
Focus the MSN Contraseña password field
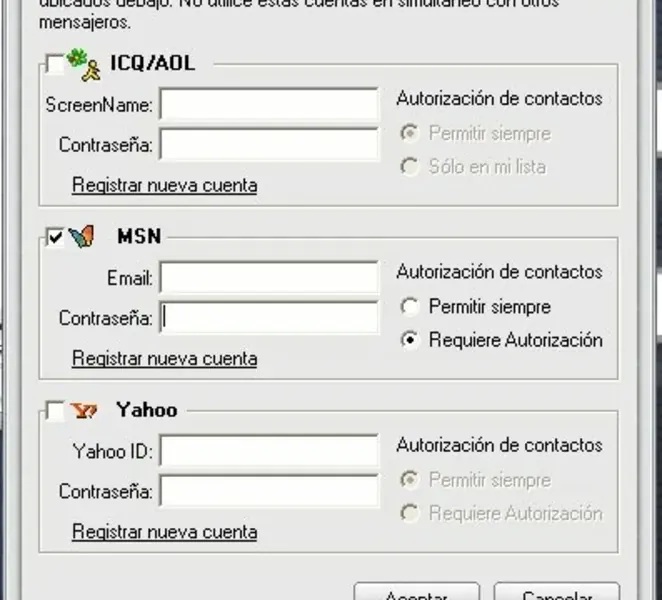(x=269, y=318)
